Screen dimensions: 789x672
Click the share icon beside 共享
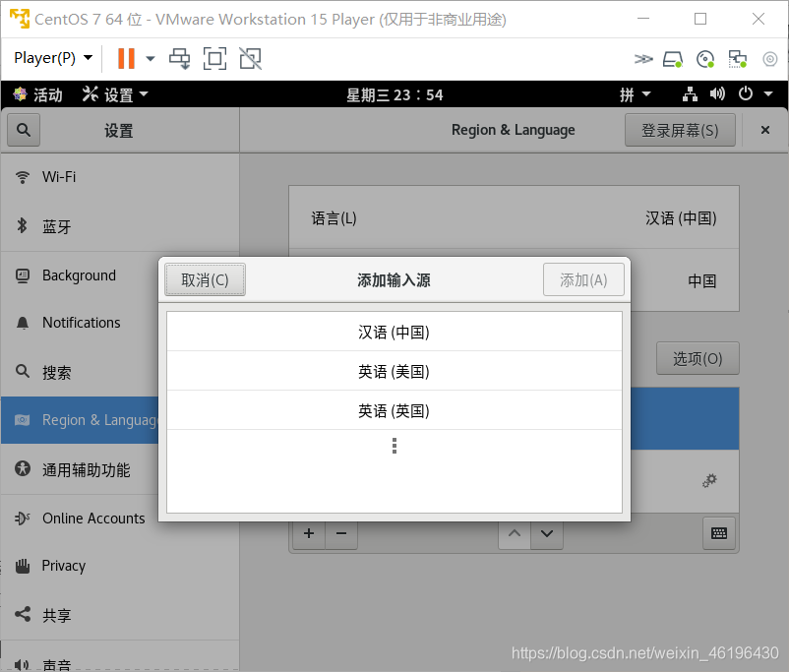tap(23, 614)
